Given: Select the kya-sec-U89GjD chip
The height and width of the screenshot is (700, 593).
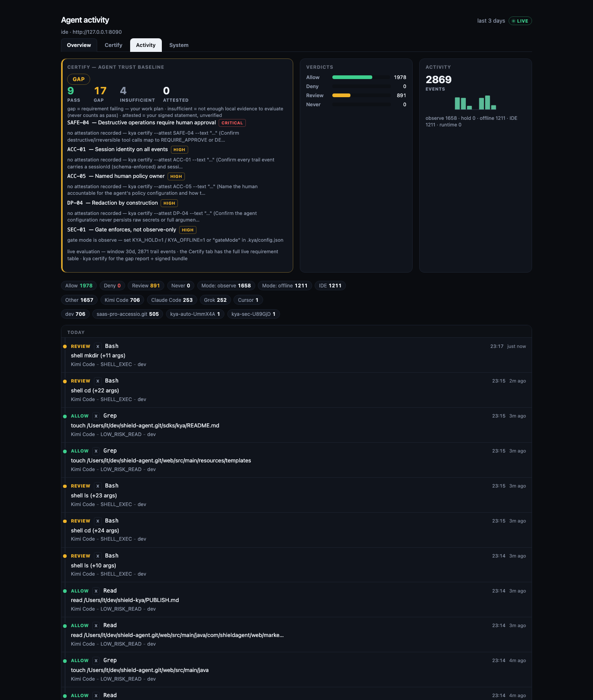Looking at the screenshot, I should [x=254, y=314].
